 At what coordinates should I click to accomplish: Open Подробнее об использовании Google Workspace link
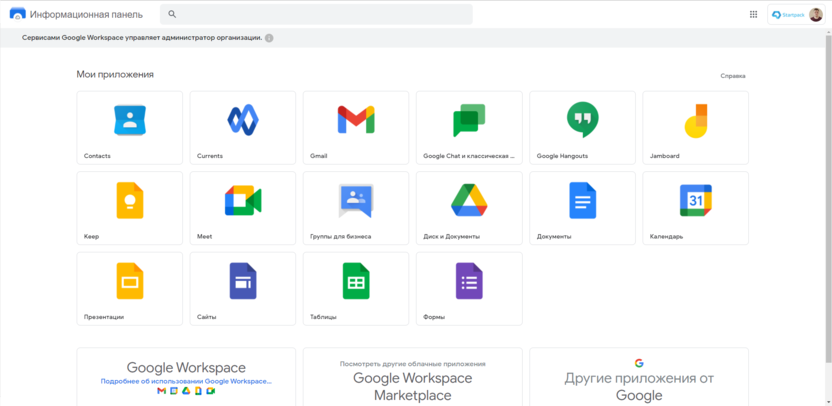pyautogui.click(x=186, y=381)
